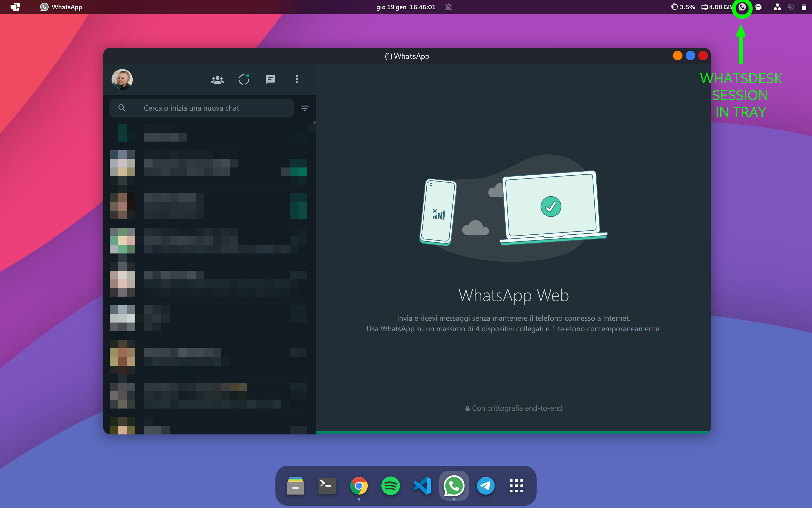The height and width of the screenshot is (508, 812).
Task: Open Telegram from the dock
Action: pos(486,486)
